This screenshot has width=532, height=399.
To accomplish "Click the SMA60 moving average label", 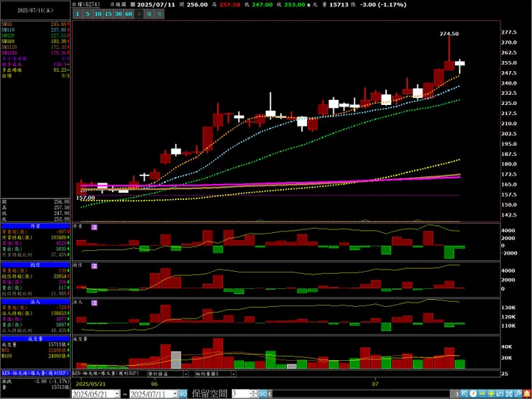I will pos(7,41).
